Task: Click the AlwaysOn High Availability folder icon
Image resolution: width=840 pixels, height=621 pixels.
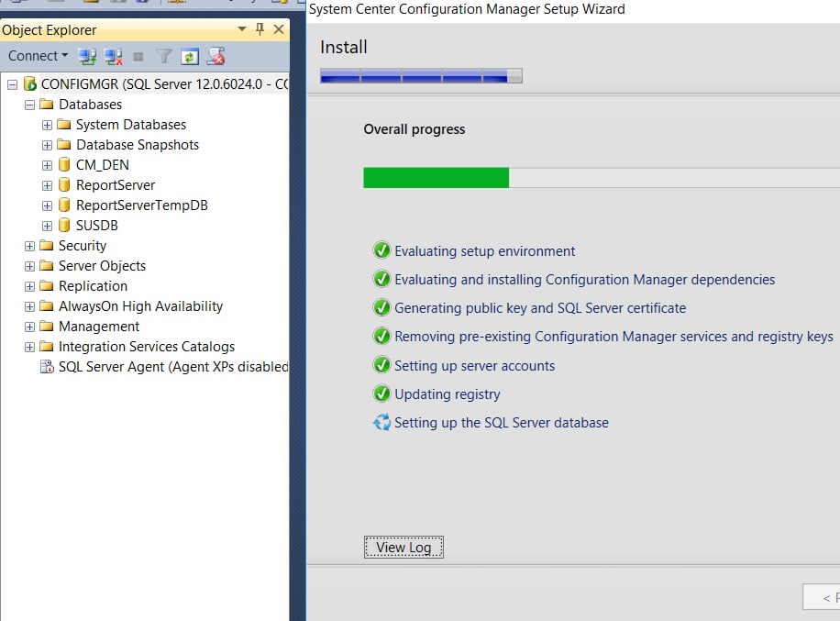Action: click(47, 305)
